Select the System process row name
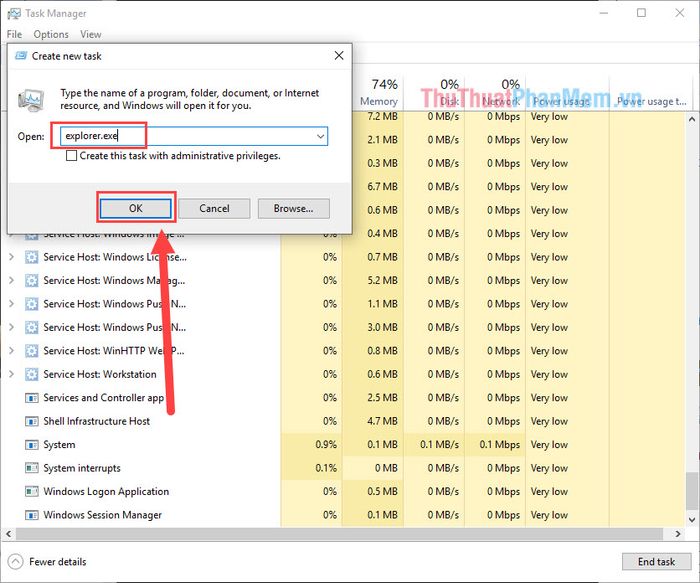Screen dimensions: 700x583 coord(59,445)
